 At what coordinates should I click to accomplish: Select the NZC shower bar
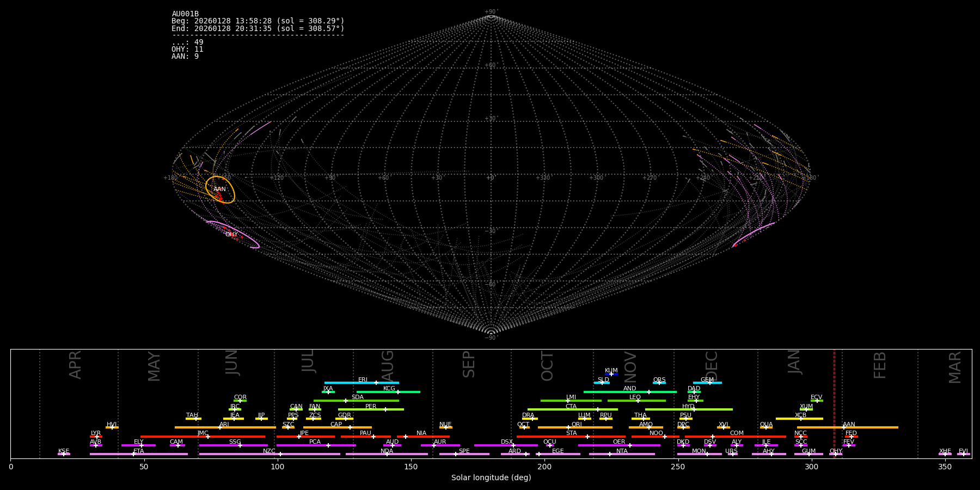[269, 454]
